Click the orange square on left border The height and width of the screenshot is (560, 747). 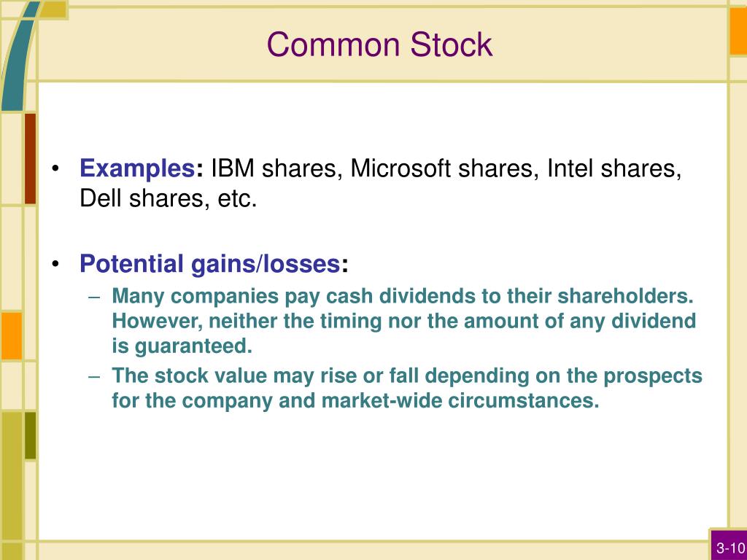11,335
